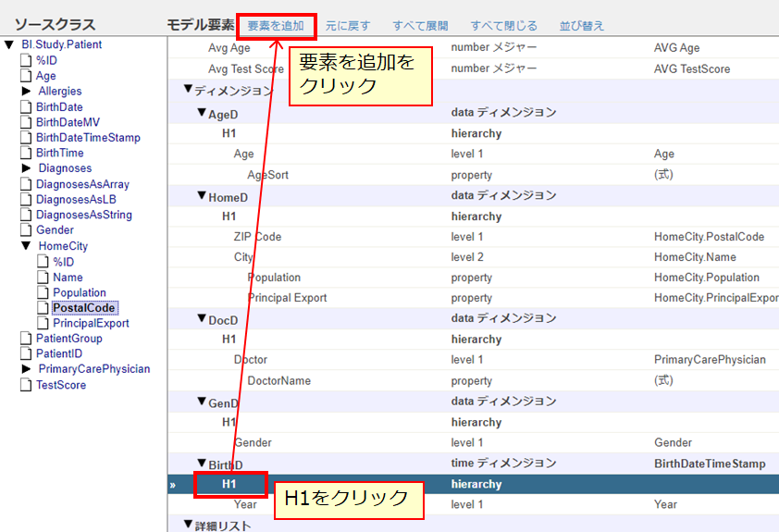Click the document icon beside TestScore
This screenshot has width=779, height=532.
coord(26,385)
